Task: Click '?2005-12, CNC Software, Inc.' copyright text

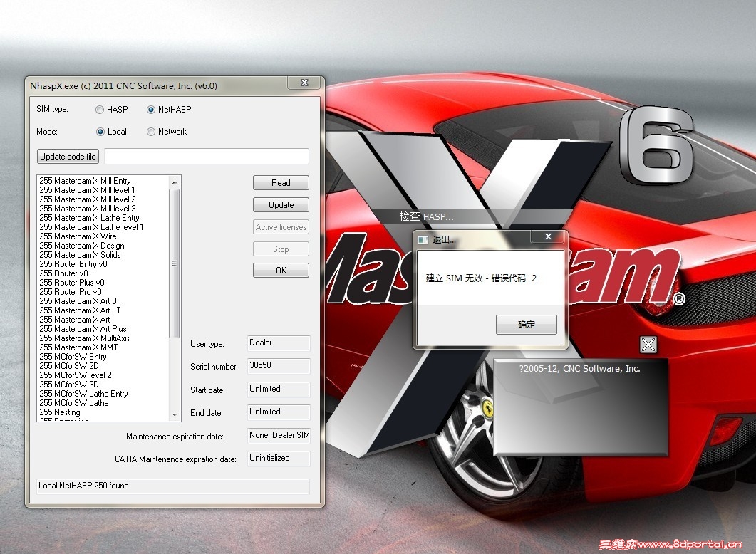Action: (579, 369)
